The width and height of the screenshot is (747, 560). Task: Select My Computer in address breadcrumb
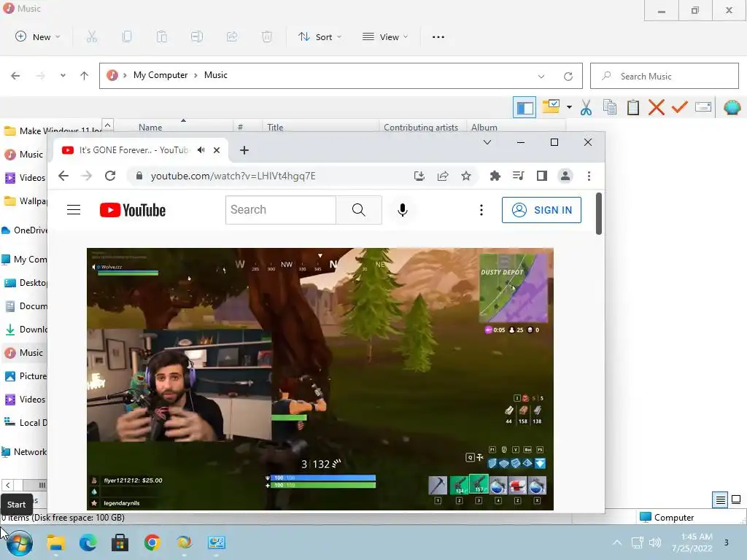(x=160, y=75)
